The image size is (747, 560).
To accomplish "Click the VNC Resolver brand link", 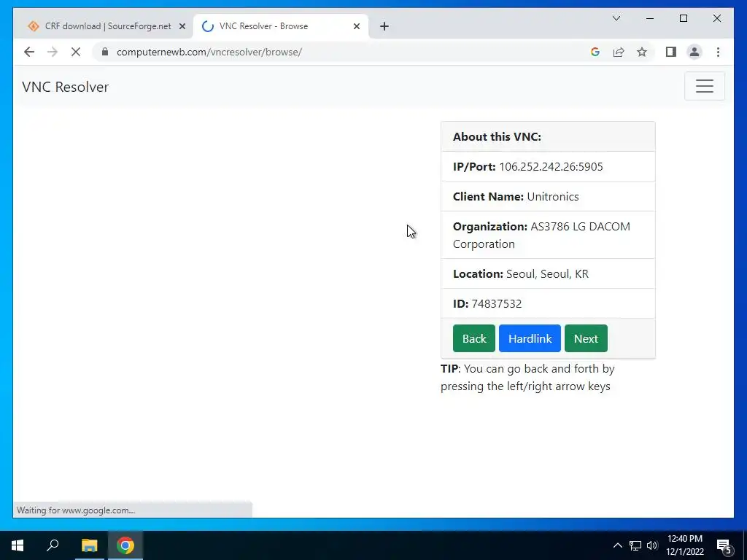I will coord(65,87).
